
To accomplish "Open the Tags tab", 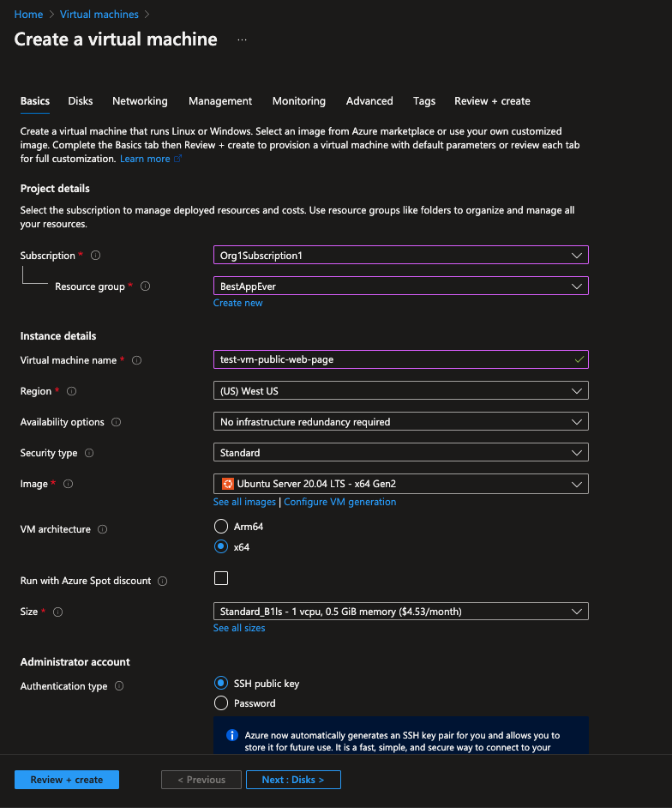I will point(424,101).
